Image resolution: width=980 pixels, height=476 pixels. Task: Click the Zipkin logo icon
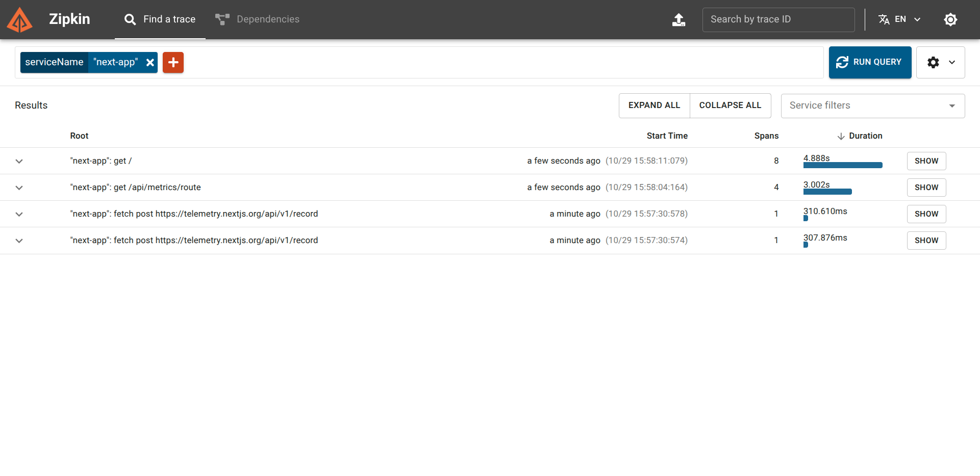[x=19, y=20]
